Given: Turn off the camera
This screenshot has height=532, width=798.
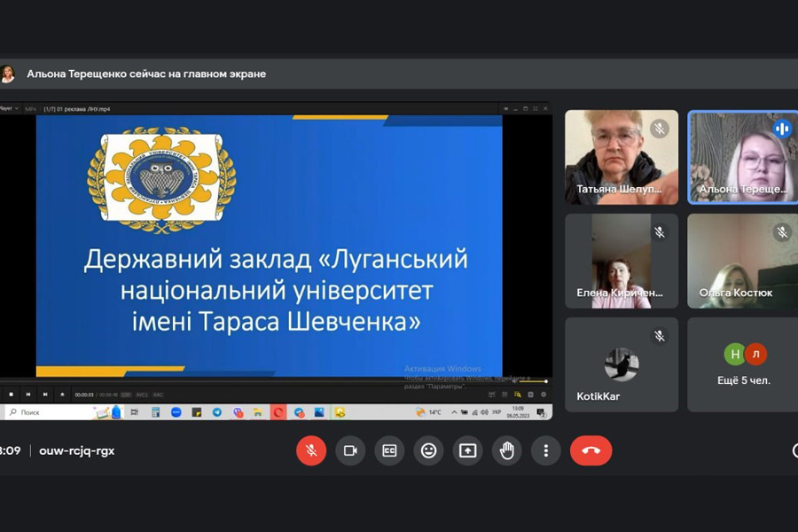Looking at the screenshot, I should click(350, 450).
